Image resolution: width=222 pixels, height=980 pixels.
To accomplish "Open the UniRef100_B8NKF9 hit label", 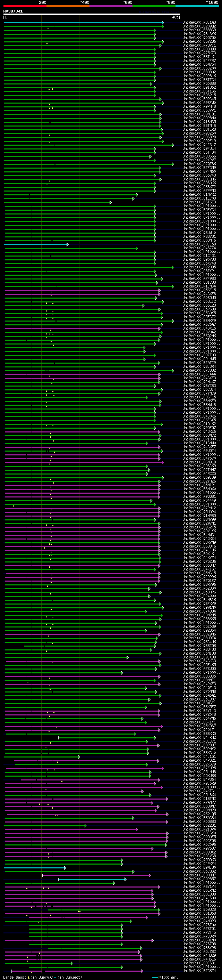I will [199, 321].
